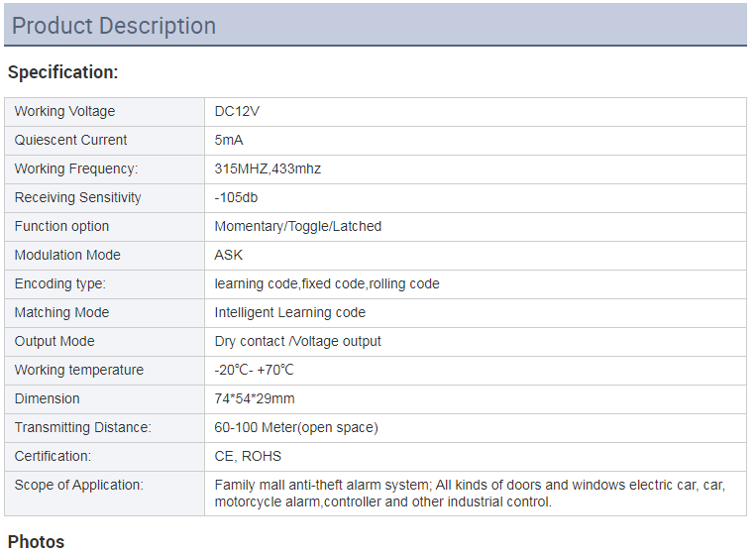
Task: Click the Dry contact /Voltage output value
Action: (x=297, y=341)
